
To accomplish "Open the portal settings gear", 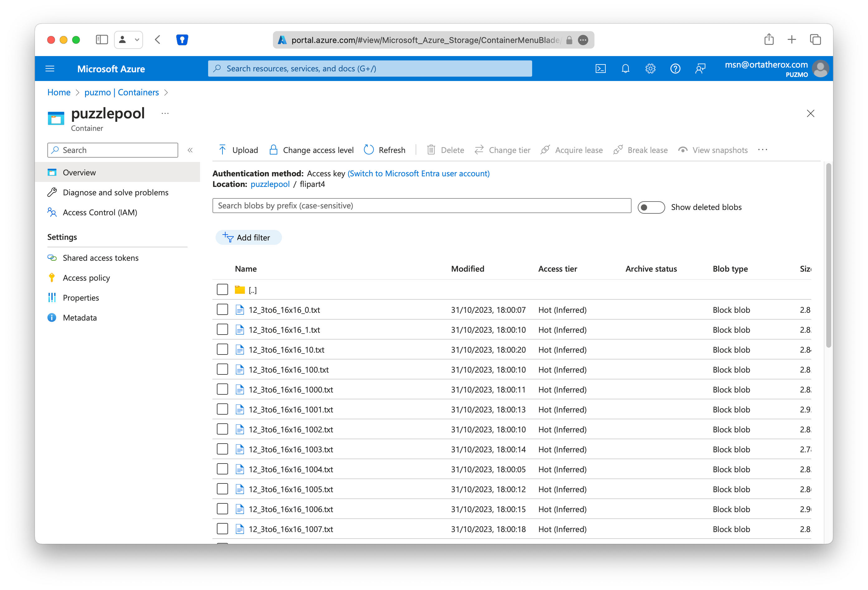I will coord(650,69).
